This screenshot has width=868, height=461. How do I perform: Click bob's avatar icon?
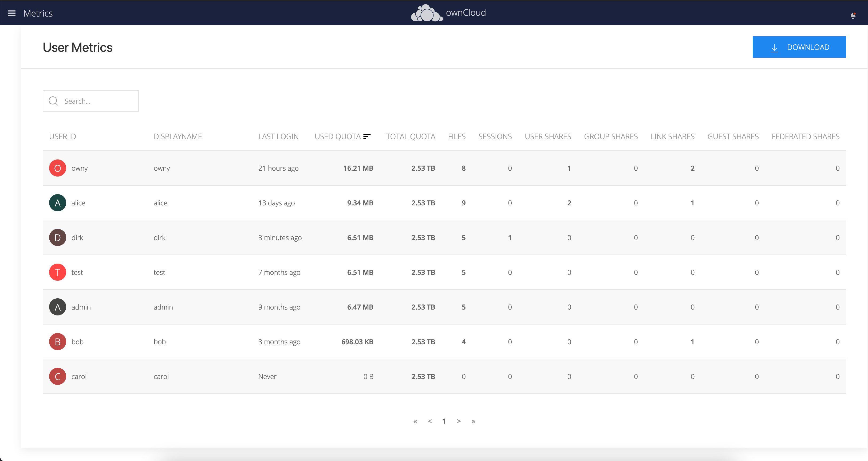point(58,342)
